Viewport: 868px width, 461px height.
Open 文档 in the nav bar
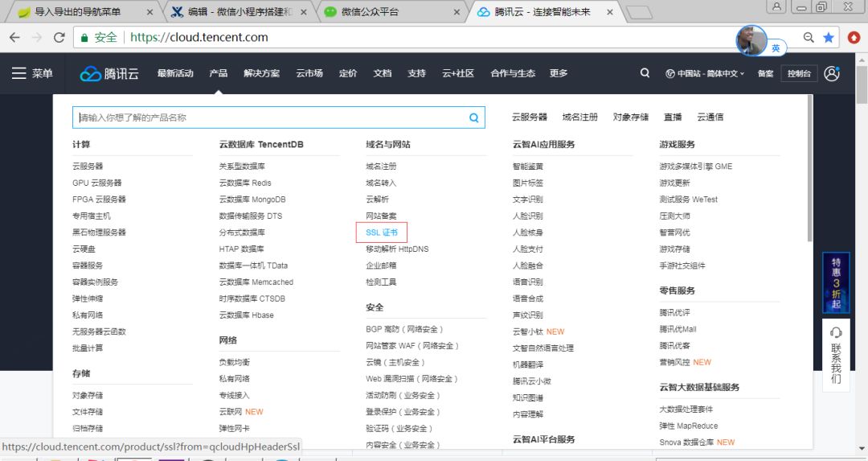[x=382, y=73]
